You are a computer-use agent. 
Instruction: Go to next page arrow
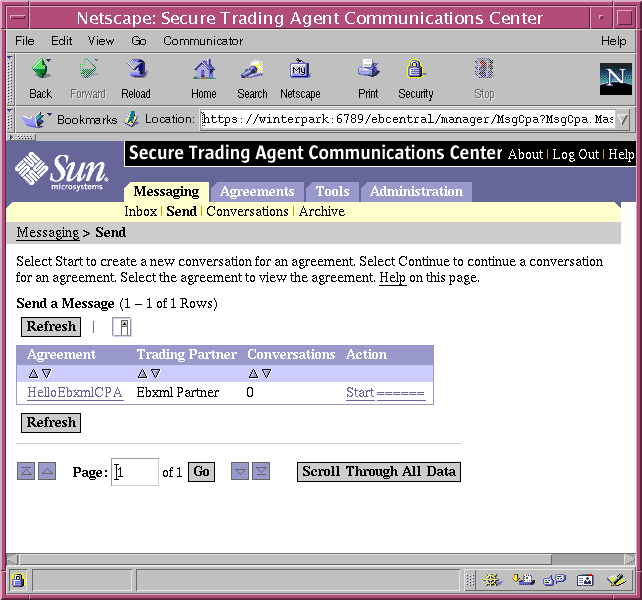click(x=240, y=471)
